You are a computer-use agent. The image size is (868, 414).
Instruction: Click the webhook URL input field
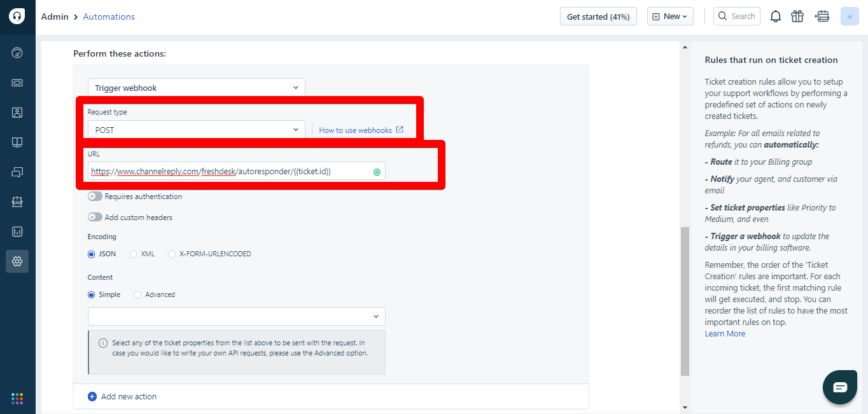point(237,172)
